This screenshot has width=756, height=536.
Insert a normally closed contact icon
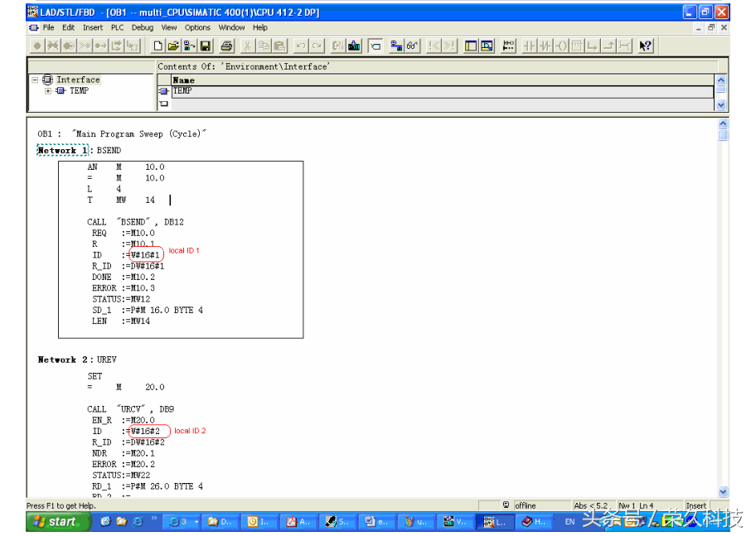(545, 46)
